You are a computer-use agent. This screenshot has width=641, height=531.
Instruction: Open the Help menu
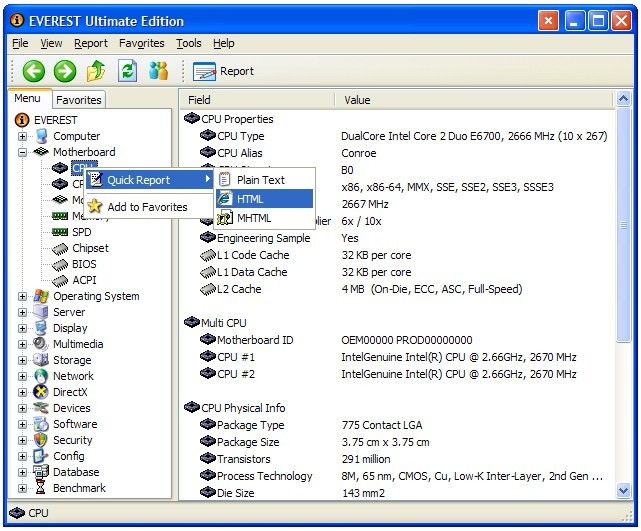click(224, 43)
